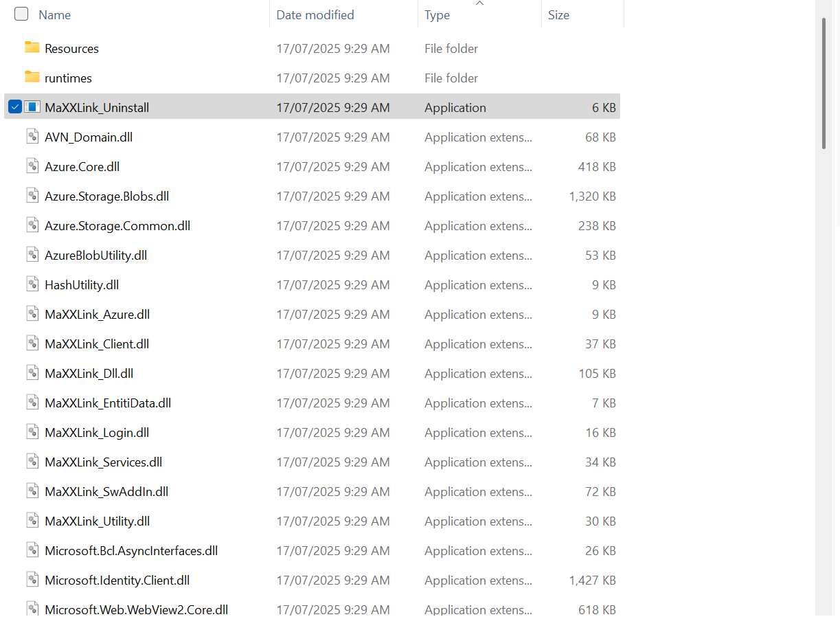Image resolution: width=840 pixels, height=619 pixels.
Task: Click the sort arrow above Type
Action: pos(479,3)
